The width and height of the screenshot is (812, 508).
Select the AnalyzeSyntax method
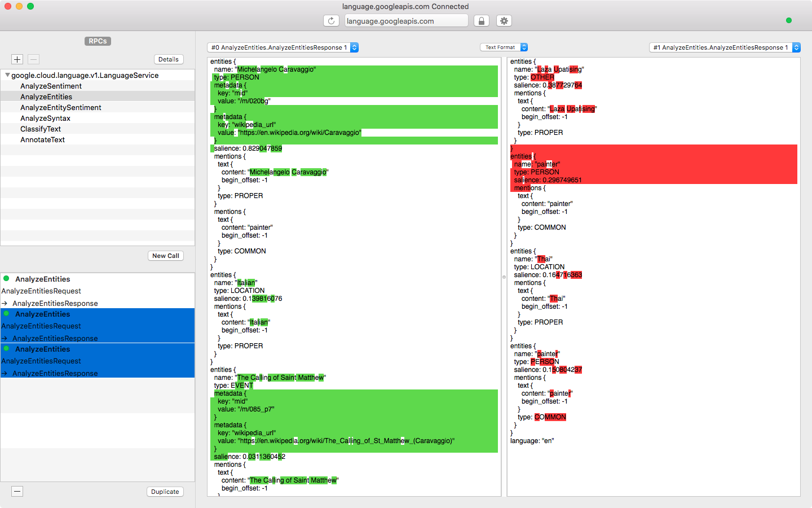pyautogui.click(x=45, y=118)
